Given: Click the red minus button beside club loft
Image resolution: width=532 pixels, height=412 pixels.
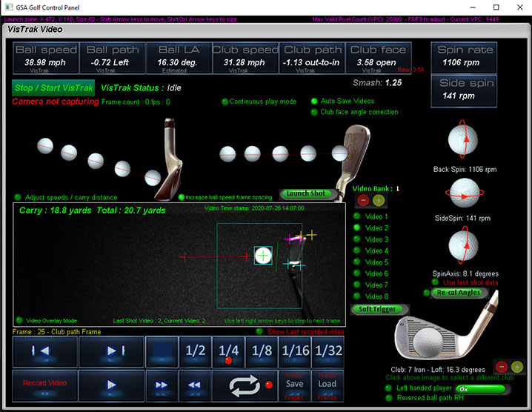Looking at the screenshot, I should 502,367.
